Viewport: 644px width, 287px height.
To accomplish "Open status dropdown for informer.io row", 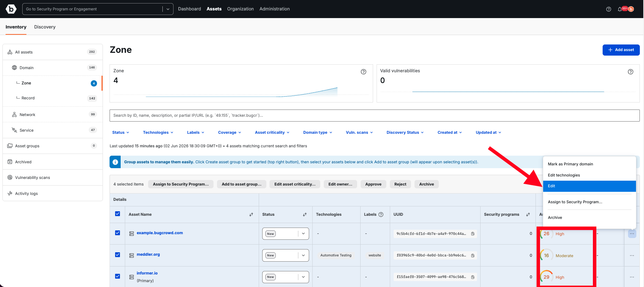I will [303, 277].
